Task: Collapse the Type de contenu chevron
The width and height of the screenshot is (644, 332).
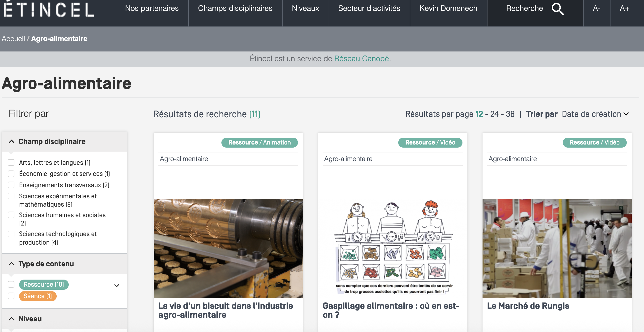Action: coord(12,264)
